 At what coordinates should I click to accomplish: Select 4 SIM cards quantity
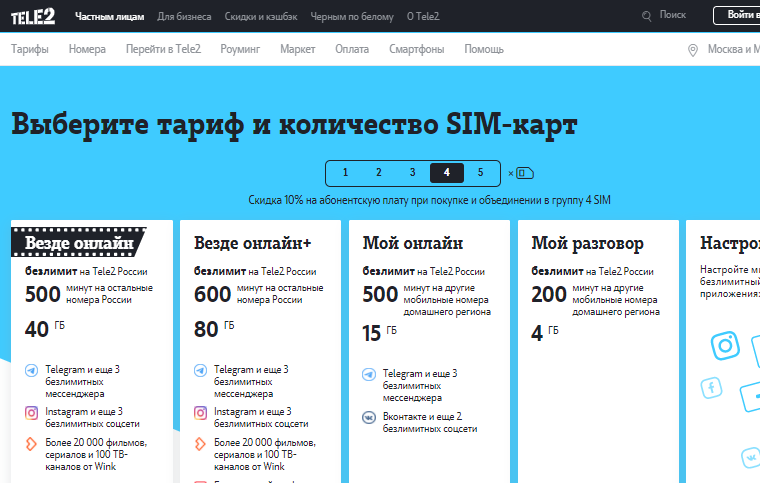(447, 172)
